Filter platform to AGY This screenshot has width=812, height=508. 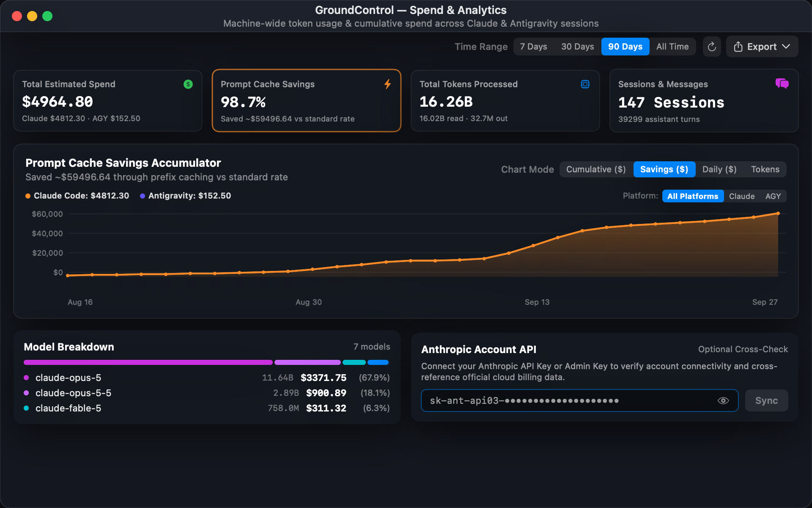[x=773, y=196]
